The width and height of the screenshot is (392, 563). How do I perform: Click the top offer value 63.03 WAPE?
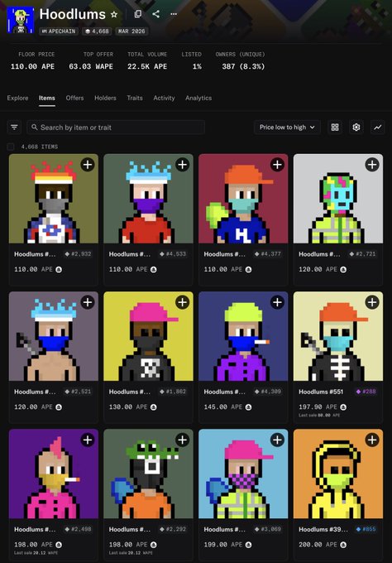(91, 66)
